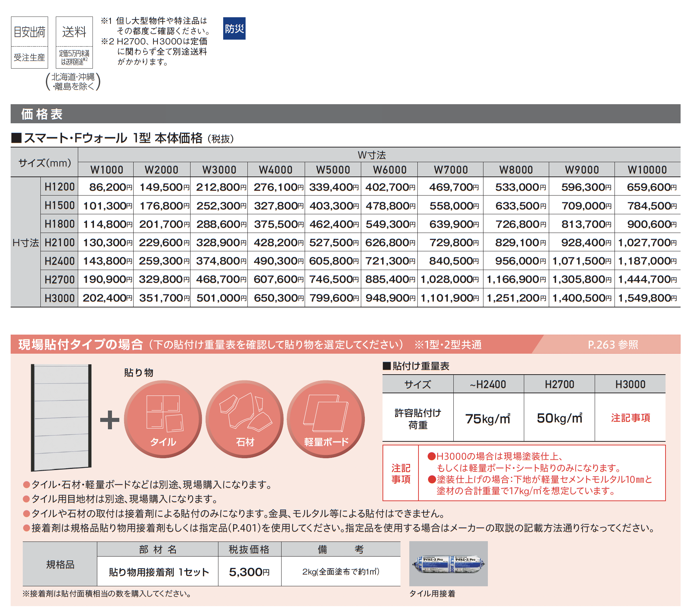Viewport: 696px width, 616px height.
Task: Open the tile adhesive product photo
Action: (448, 564)
